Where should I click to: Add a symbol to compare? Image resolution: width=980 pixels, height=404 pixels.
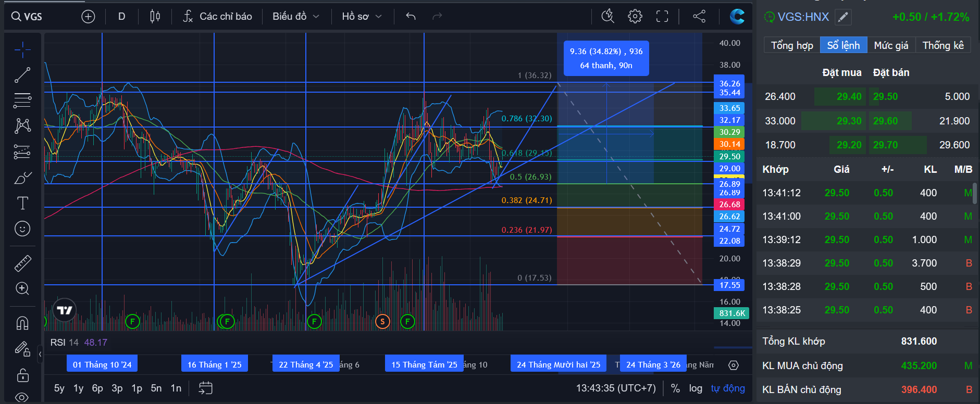pyautogui.click(x=89, y=17)
